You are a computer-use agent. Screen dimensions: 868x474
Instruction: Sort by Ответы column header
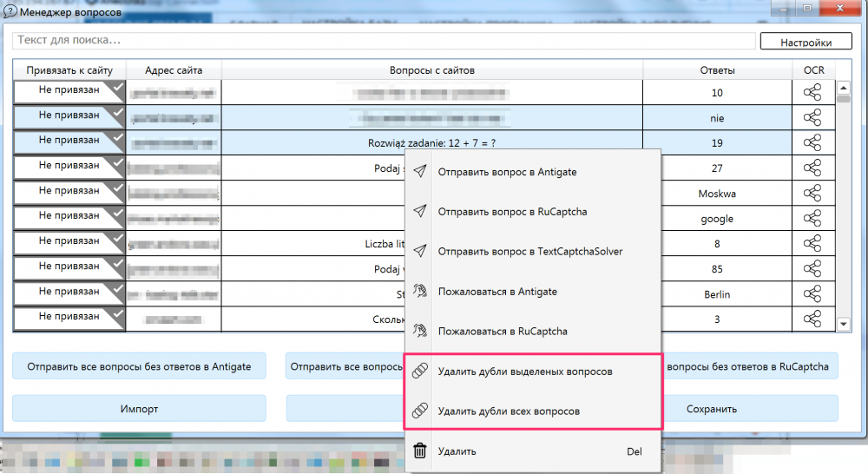click(718, 70)
